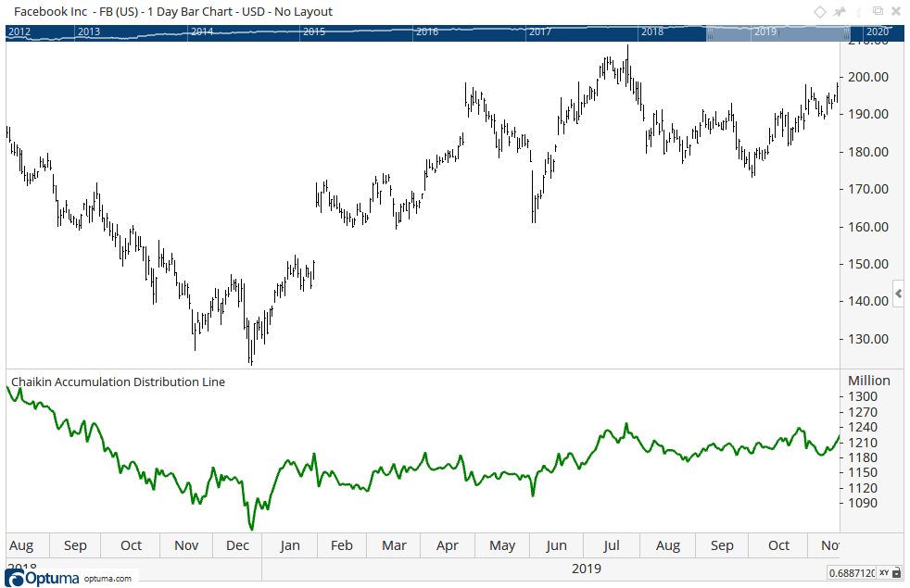Click the Feb label on the date axis
Viewport: 910px width, 588px height.
pos(342,545)
